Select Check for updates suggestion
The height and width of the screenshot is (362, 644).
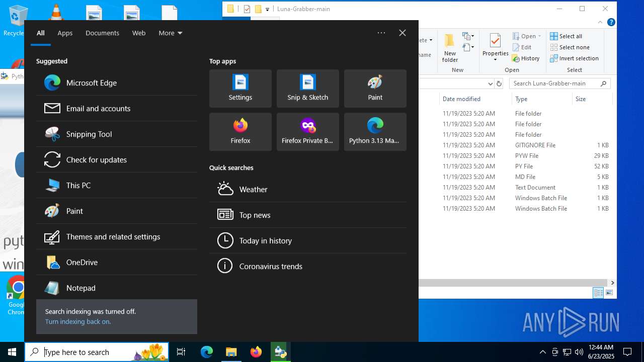(x=117, y=160)
